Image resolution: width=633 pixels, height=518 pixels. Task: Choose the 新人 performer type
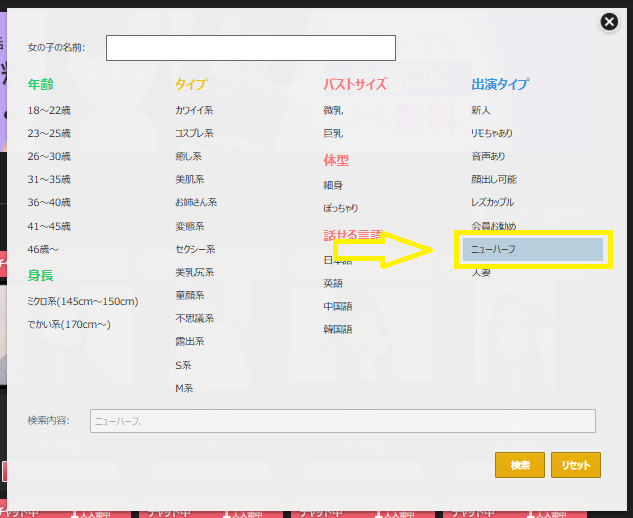pos(481,110)
